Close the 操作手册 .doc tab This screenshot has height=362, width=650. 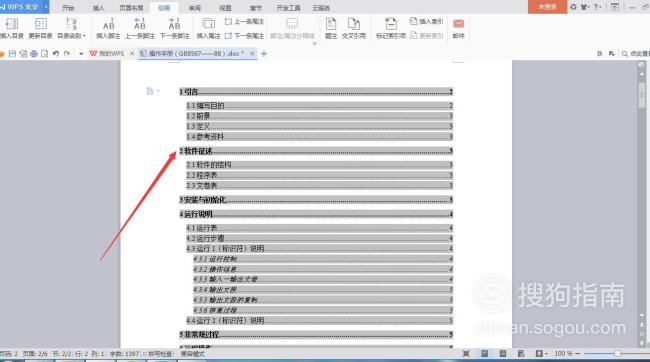tap(252, 53)
